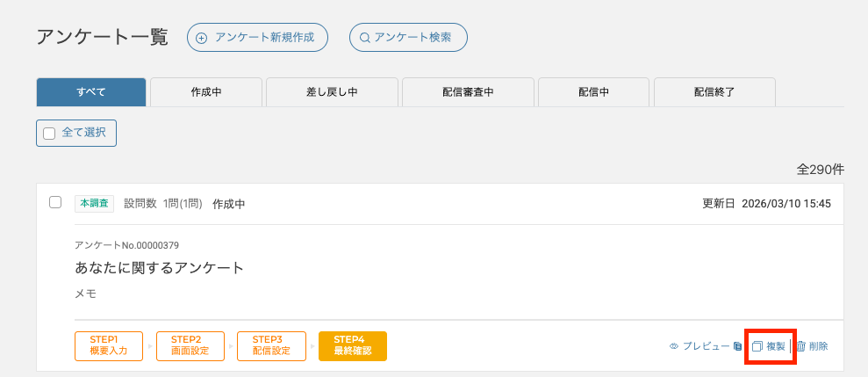This screenshot has width=868, height=377.
Task: Open survey title あなたに関するアンケート
Action: (159, 267)
